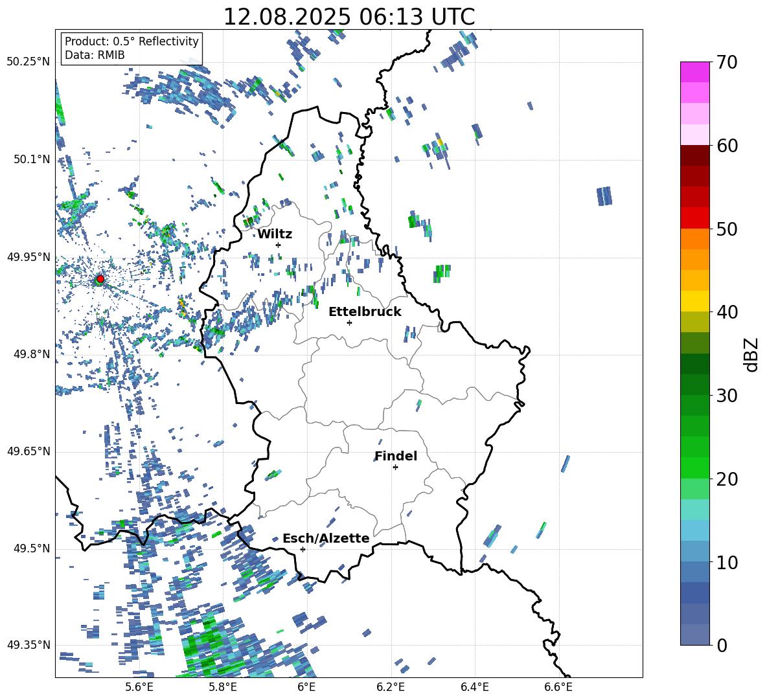Click the Esch/Alzette city label
This screenshot has height=700, width=767.
(x=326, y=538)
